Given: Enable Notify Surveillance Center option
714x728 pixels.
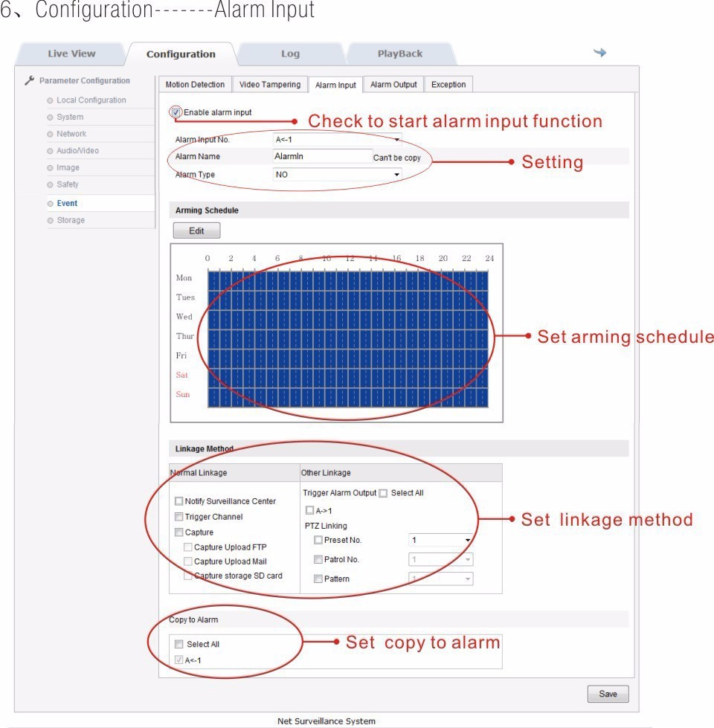Looking at the screenshot, I should (179, 501).
